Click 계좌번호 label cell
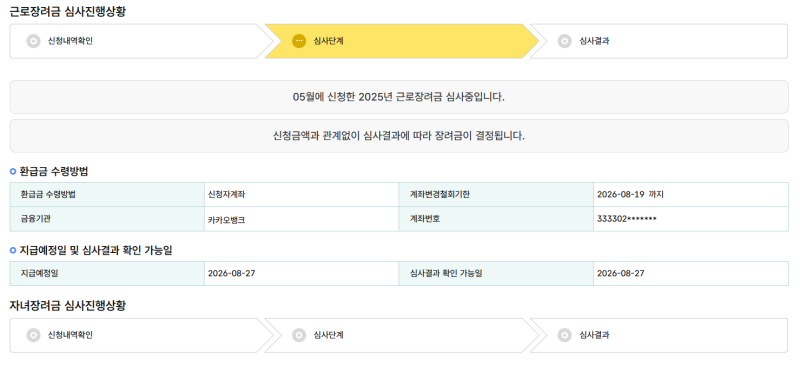Screen dimensions: 800x366 (496, 219)
